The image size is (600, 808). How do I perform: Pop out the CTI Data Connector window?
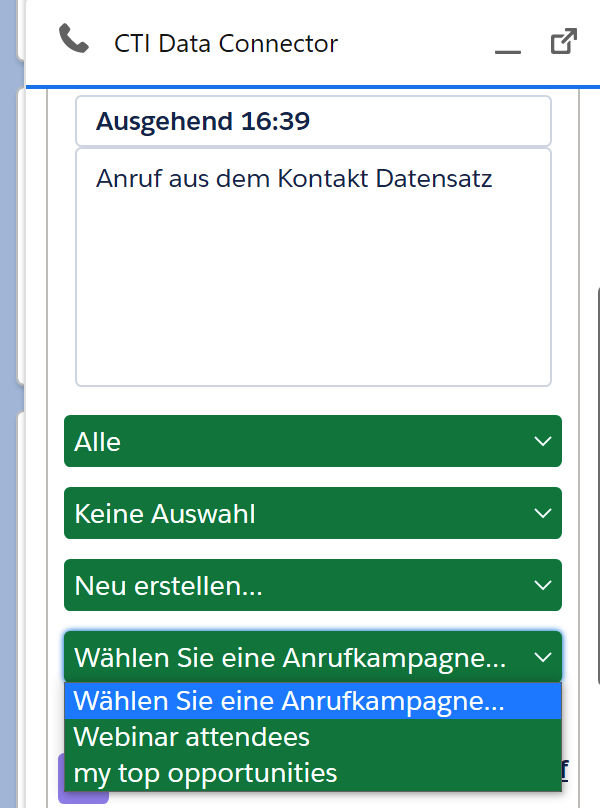(x=563, y=41)
